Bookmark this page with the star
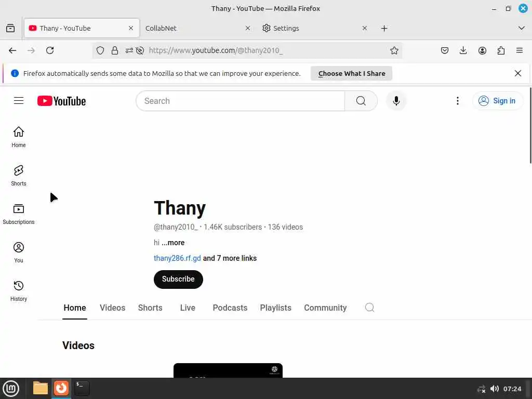The image size is (532, 399). [394, 50]
